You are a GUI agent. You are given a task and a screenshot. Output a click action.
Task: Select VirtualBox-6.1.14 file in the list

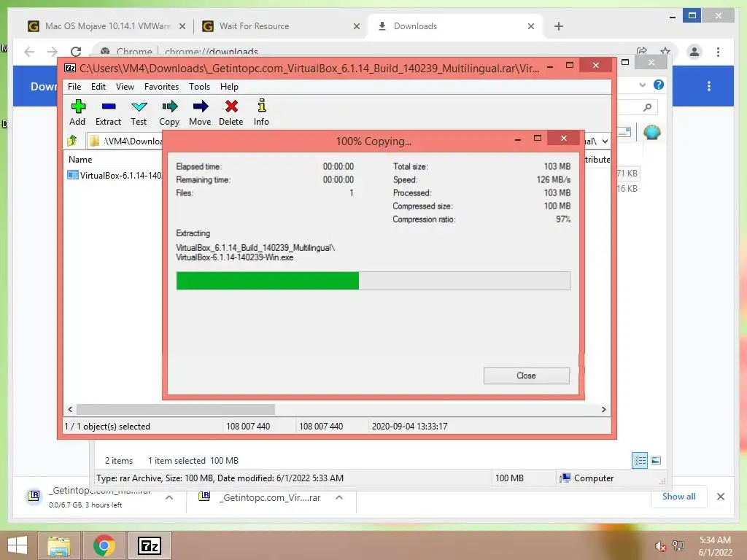click(115, 175)
